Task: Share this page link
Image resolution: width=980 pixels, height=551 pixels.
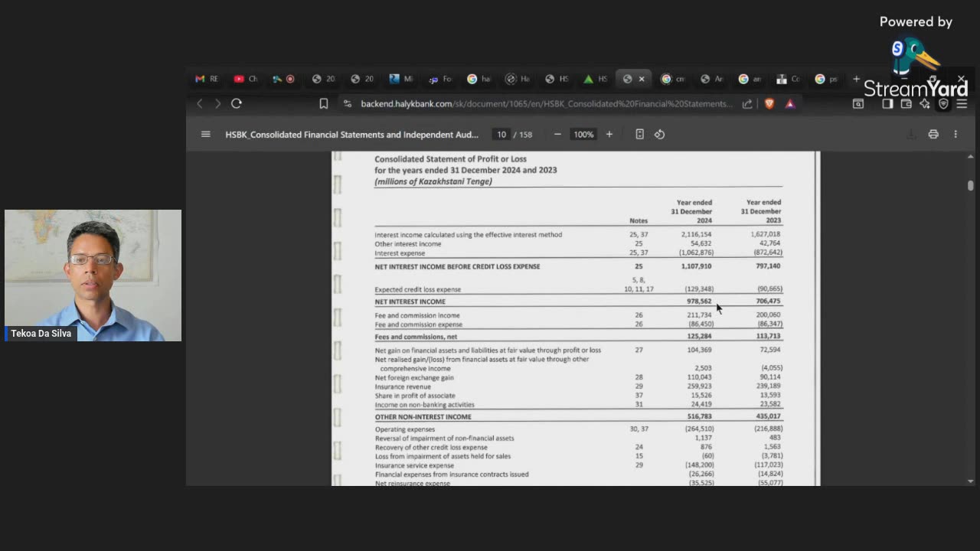Action: [747, 103]
